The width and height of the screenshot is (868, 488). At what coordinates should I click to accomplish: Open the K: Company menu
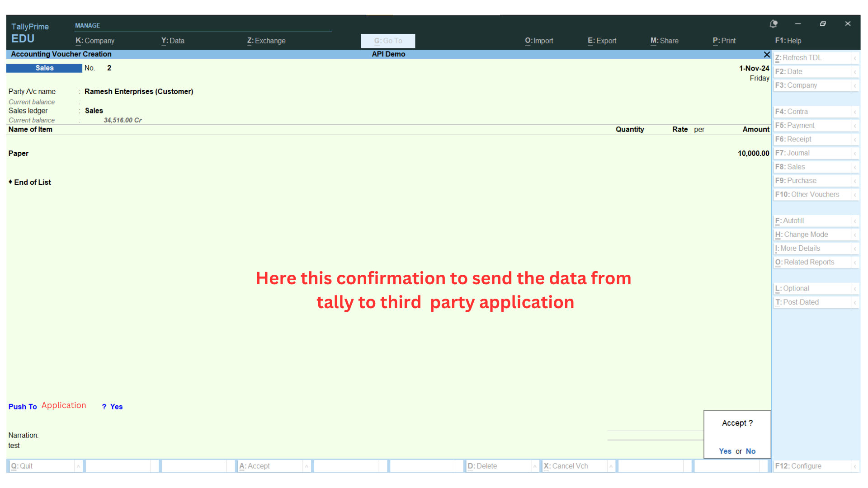point(95,41)
